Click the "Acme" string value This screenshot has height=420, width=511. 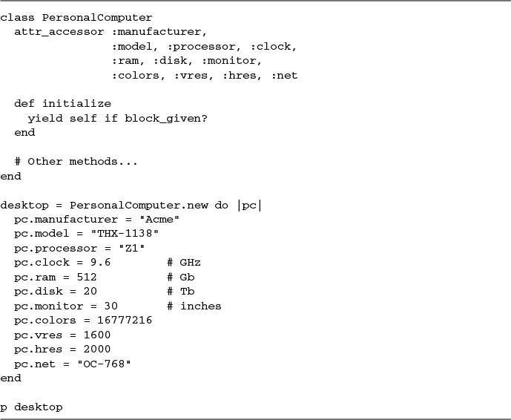(159, 220)
